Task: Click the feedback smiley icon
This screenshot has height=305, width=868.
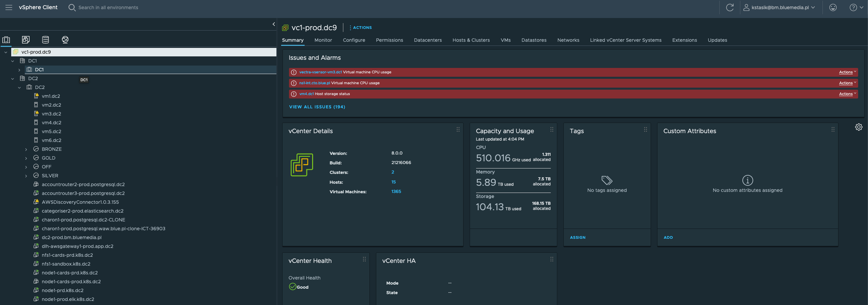Action: 833,7
